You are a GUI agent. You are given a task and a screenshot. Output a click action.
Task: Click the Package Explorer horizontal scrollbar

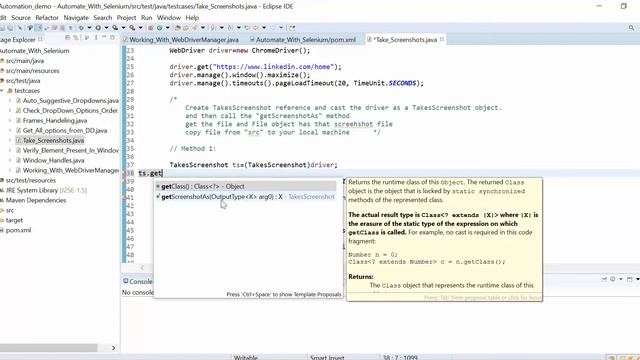[x=49, y=348]
